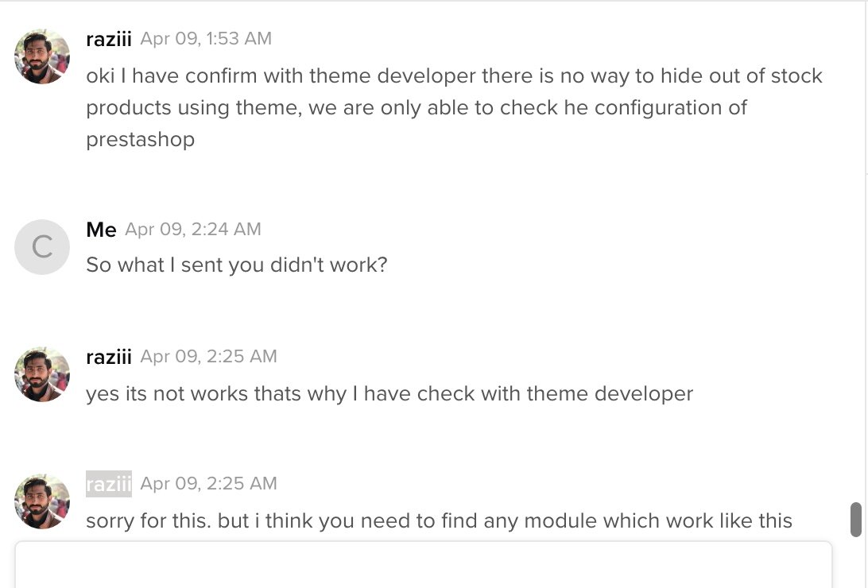Click the timestamp above 'yes its not works'

coord(208,357)
